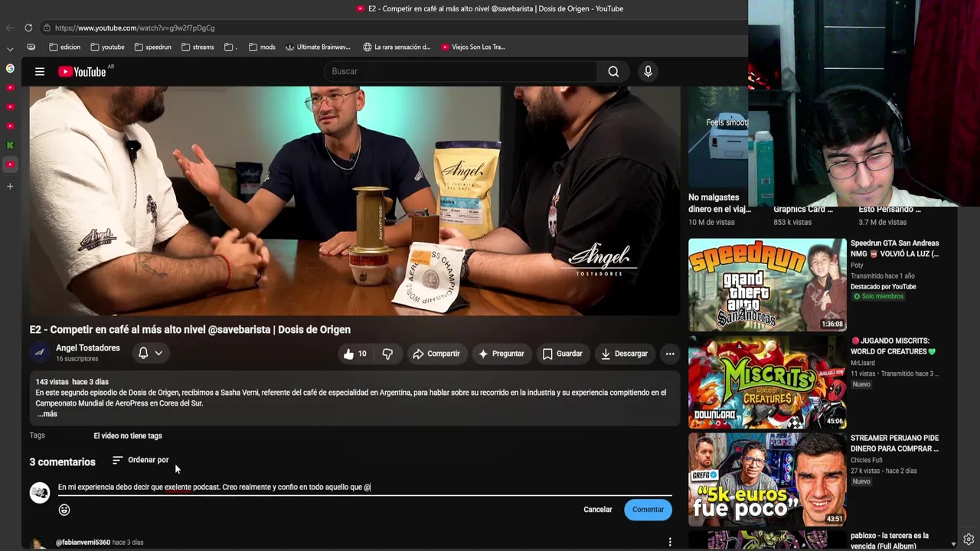Open more actions ellipsis next to Descargar
Image resolution: width=980 pixels, height=551 pixels.
click(670, 354)
